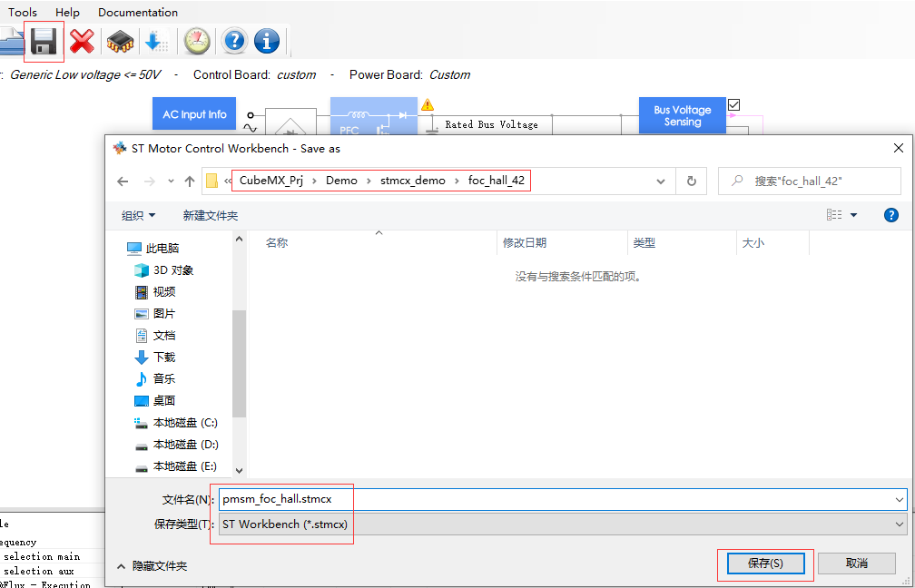This screenshot has height=588, width=915.
Task: Click the blue question mark help toolbar icon
Action: pos(234,42)
